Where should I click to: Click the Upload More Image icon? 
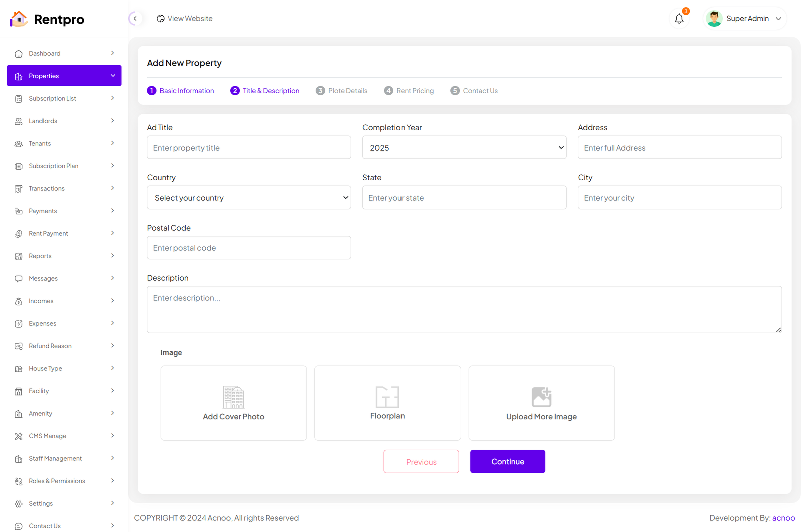click(x=541, y=397)
